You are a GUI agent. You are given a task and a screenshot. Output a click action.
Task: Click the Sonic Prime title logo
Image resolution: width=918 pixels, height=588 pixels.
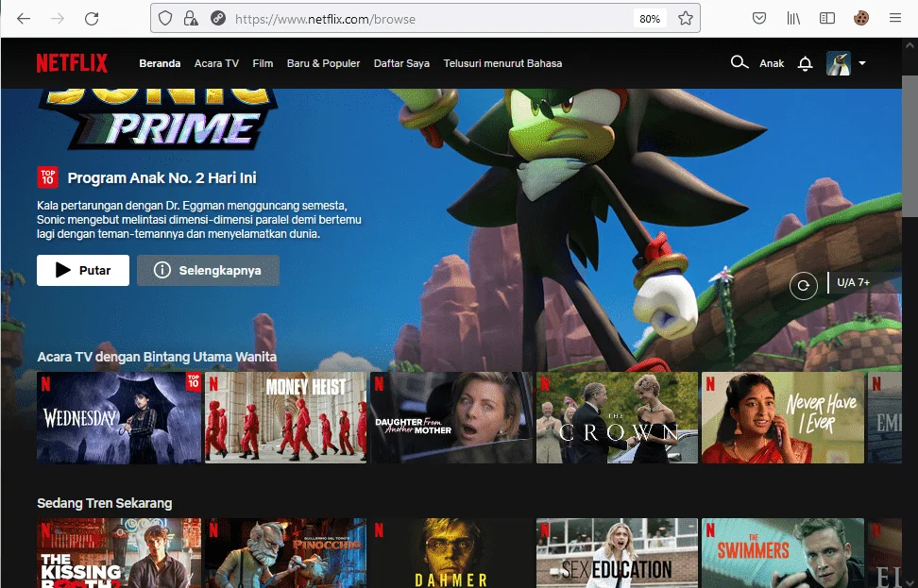point(158,120)
